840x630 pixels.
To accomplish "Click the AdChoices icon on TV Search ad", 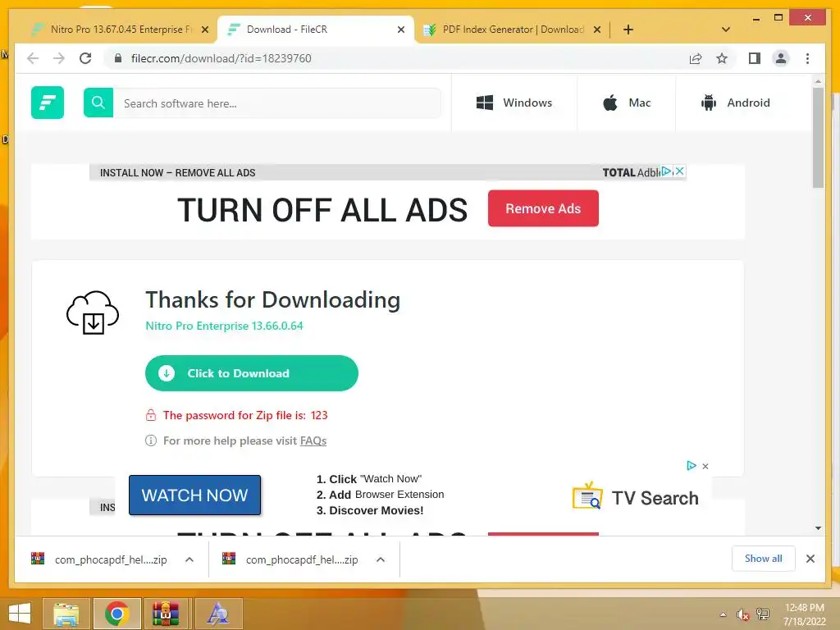I will pyautogui.click(x=692, y=466).
